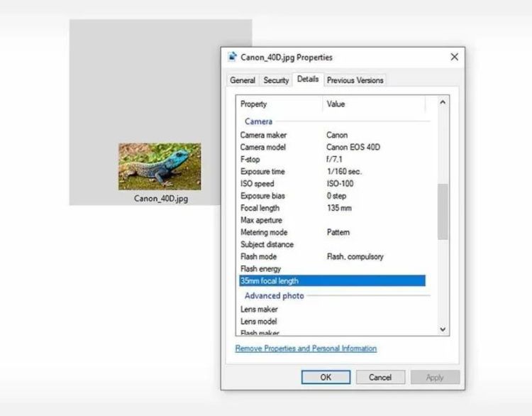This screenshot has width=532, height=416.
Task: Open the Security tab
Action: pyautogui.click(x=276, y=80)
